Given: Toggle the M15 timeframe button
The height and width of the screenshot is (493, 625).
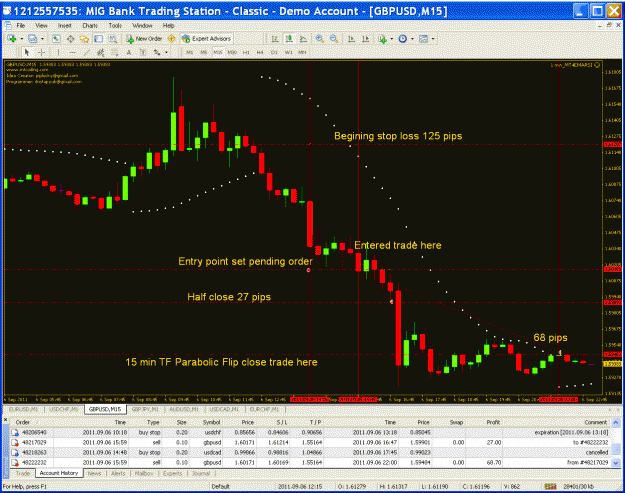Looking at the screenshot, I should pyautogui.click(x=218, y=52).
